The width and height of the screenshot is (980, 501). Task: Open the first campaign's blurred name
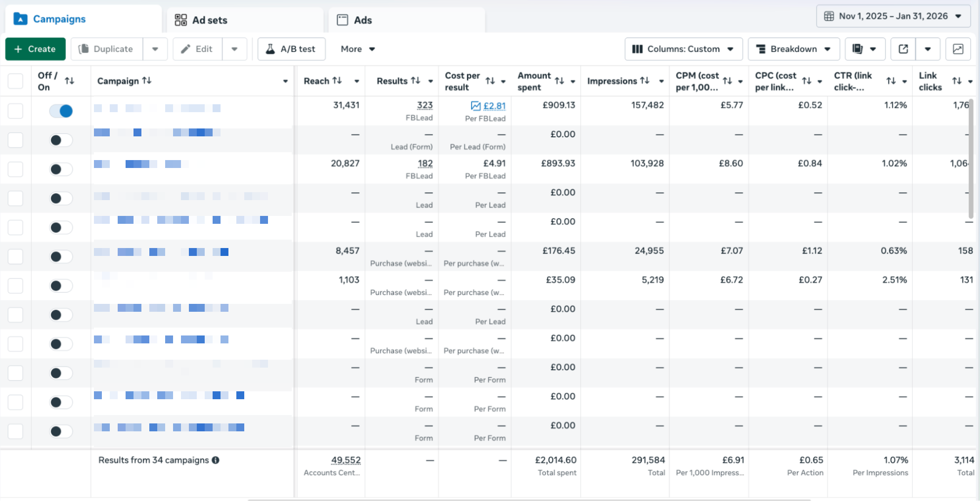[x=157, y=108]
